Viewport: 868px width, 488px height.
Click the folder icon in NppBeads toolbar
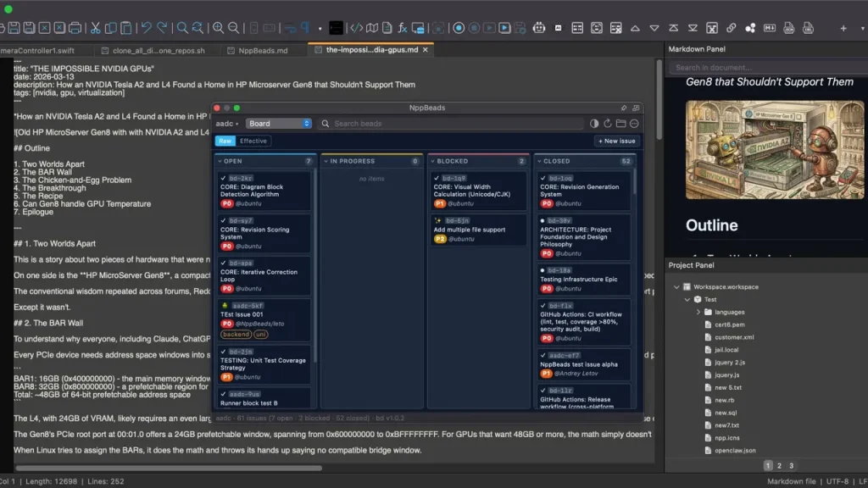620,124
